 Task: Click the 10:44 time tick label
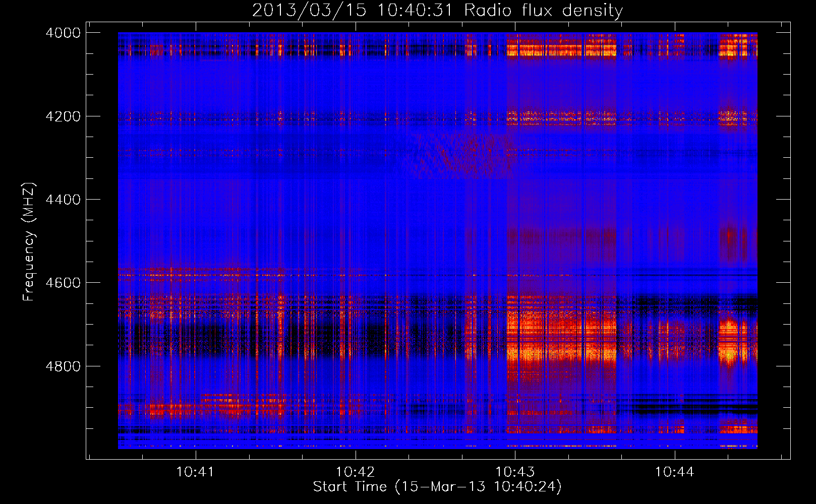[675, 472]
